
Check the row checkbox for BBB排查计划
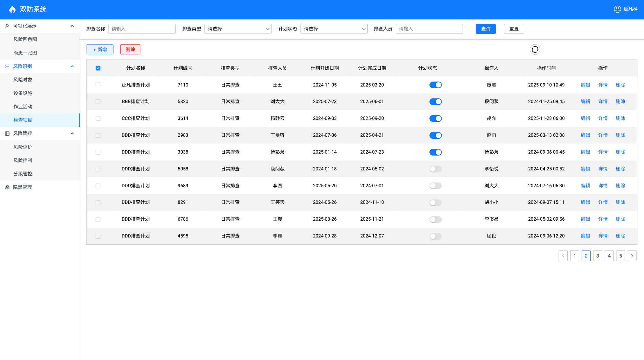pos(98,102)
